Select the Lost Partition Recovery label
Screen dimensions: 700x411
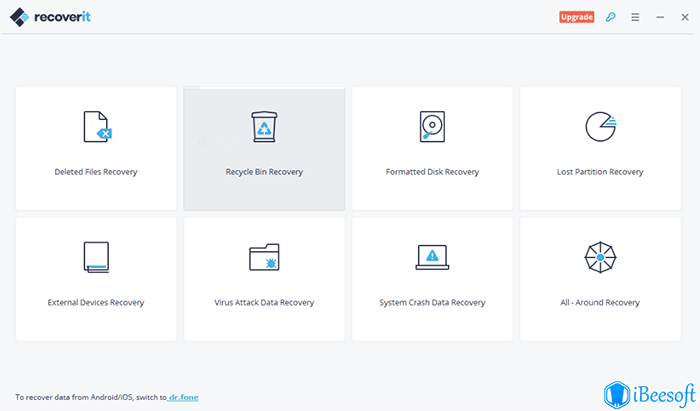pos(600,172)
